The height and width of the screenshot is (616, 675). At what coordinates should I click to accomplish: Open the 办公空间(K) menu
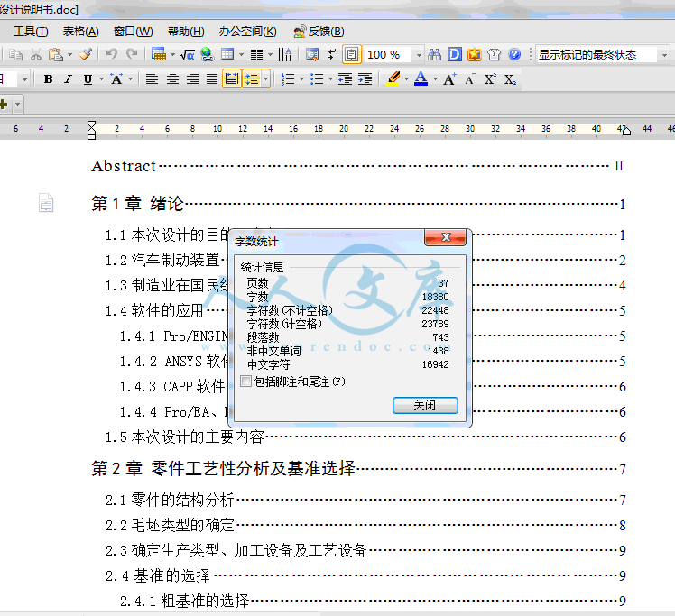247,31
